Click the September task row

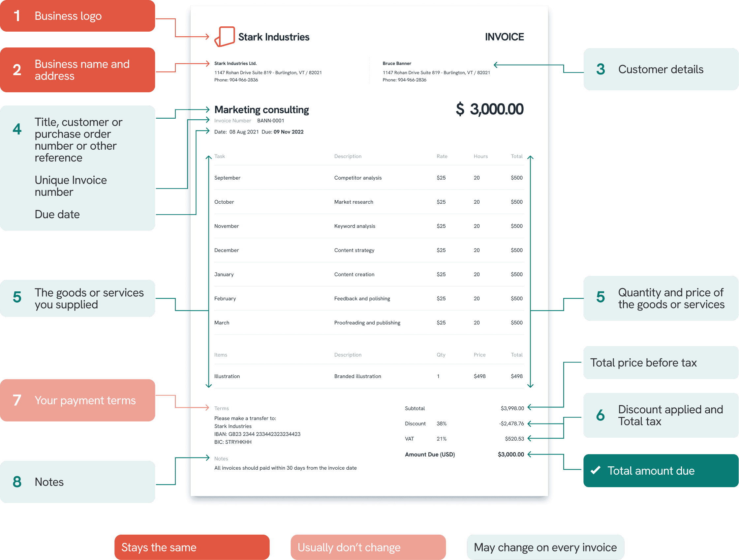pos(369,178)
